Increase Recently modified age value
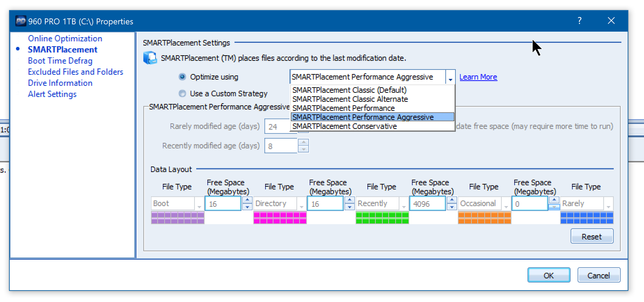This screenshot has width=644, height=302. [x=303, y=142]
